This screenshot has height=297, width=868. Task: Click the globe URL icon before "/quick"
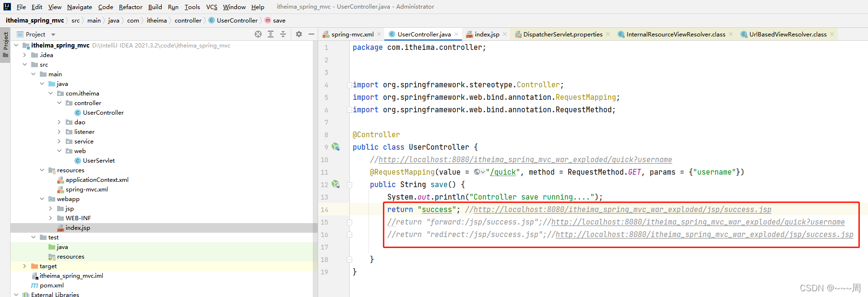pos(477,172)
